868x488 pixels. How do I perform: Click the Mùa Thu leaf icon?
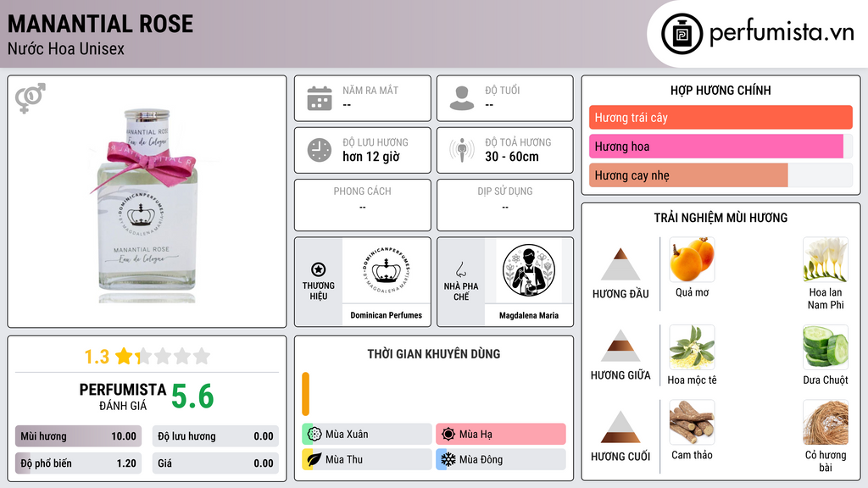(x=314, y=459)
